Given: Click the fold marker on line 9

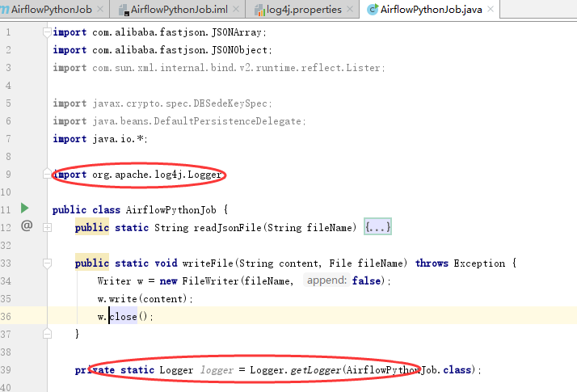Looking at the screenshot, I should pyautogui.click(x=47, y=174).
